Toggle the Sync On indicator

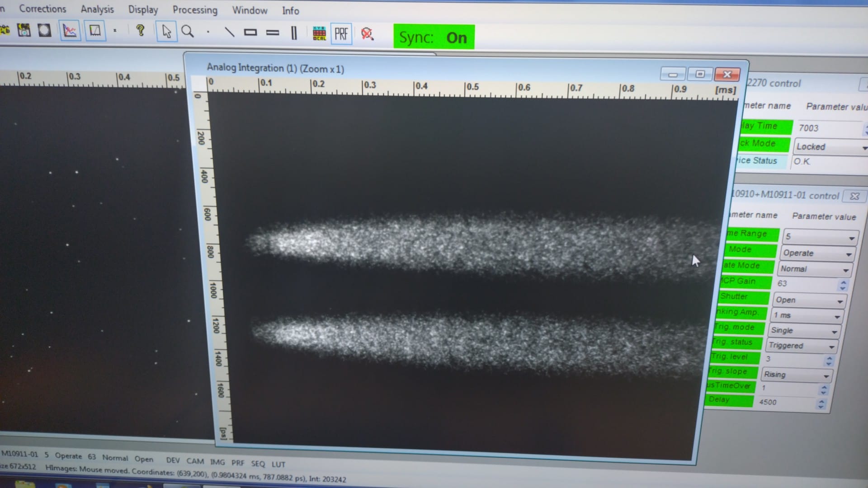point(434,37)
